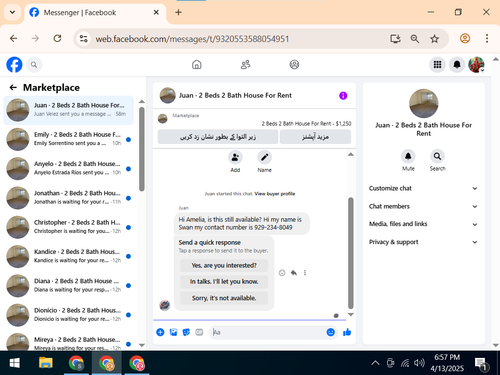Viewport: 500px width, 375px height.
Task: Open Jonathan's conversation
Action: coord(69,198)
